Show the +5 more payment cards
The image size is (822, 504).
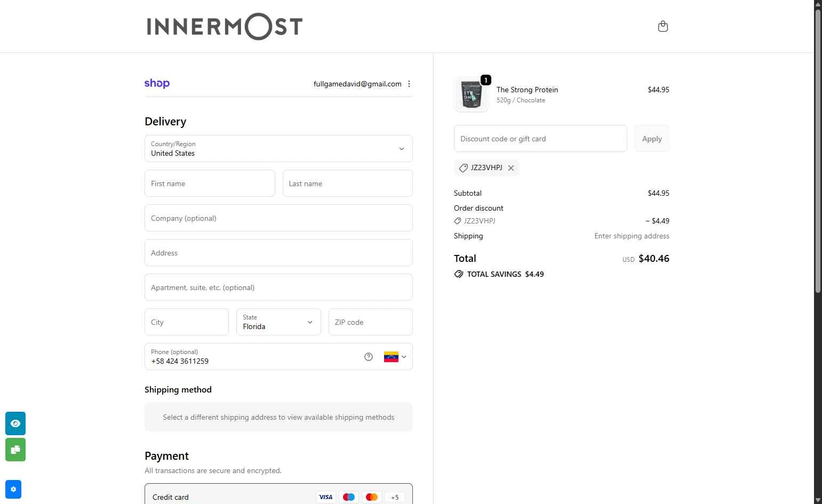click(395, 497)
